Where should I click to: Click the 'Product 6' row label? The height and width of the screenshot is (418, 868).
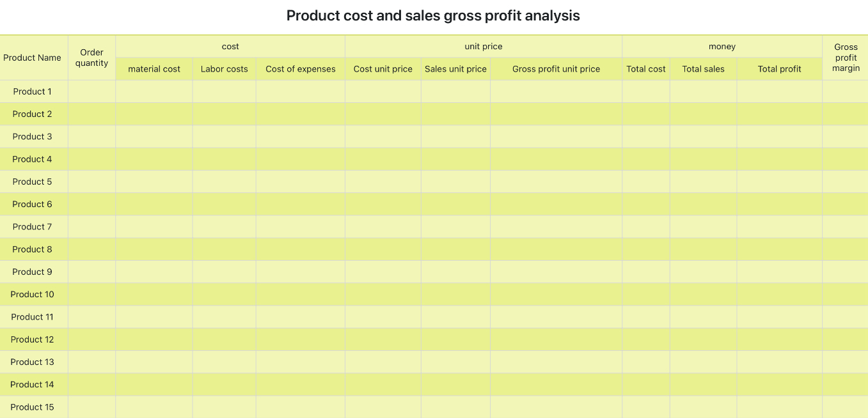click(33, 204)
